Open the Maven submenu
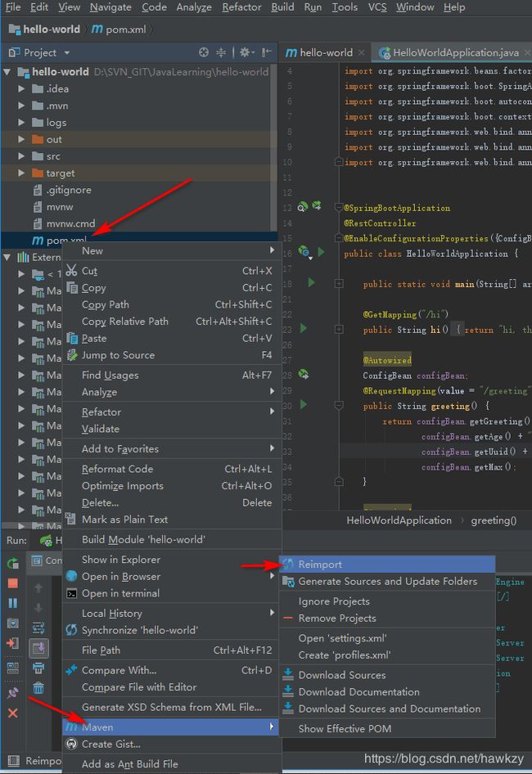532x774 pixels. point(170,727)
